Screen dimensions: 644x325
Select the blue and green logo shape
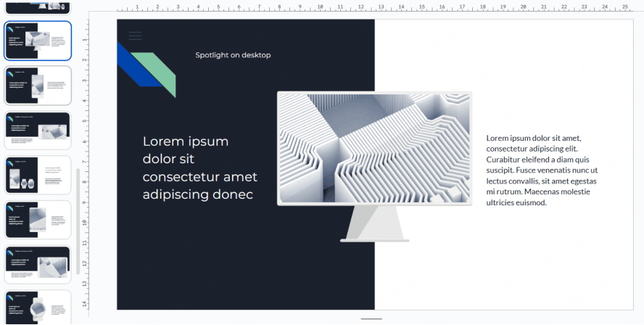pos(148,69)
